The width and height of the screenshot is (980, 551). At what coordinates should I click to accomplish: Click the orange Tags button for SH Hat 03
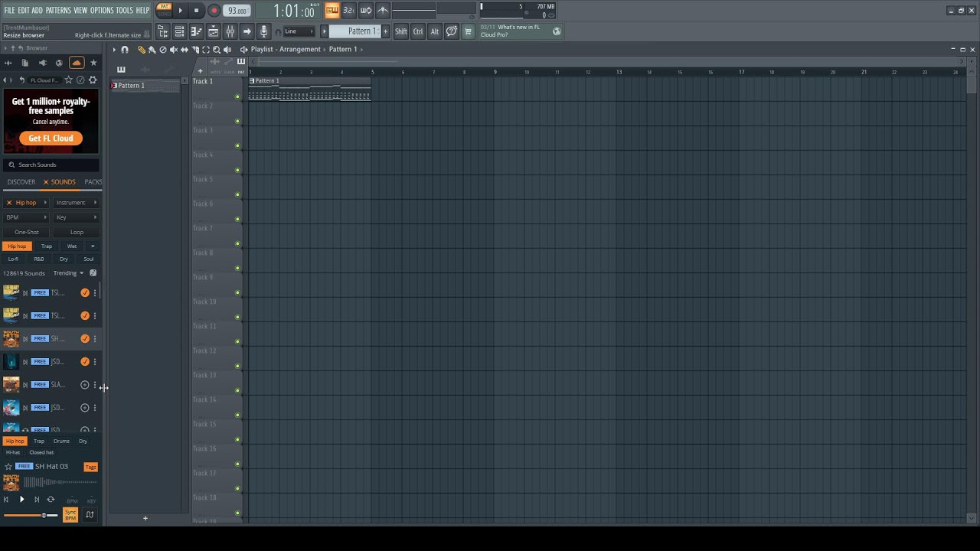pyautogui.click(x=90, y=467)
